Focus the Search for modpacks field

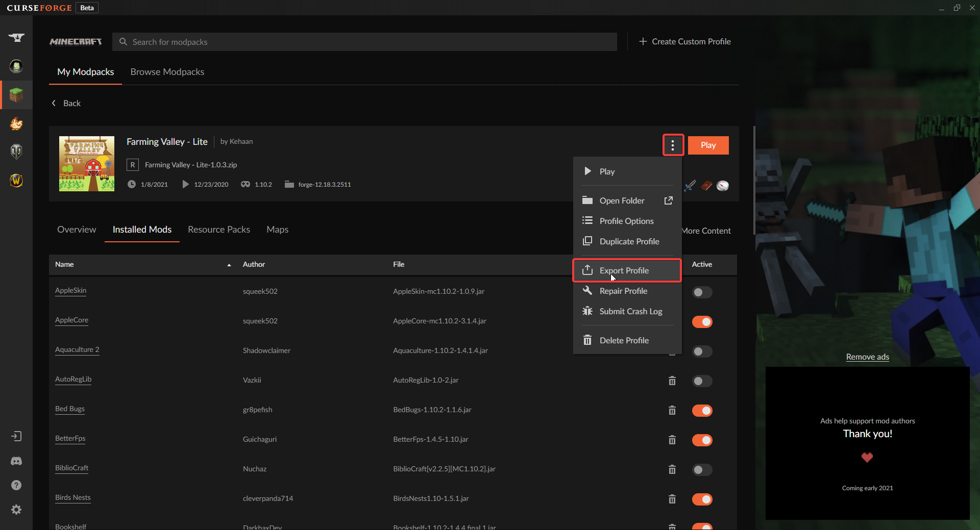pyautogui.click(x=364, y=42)
